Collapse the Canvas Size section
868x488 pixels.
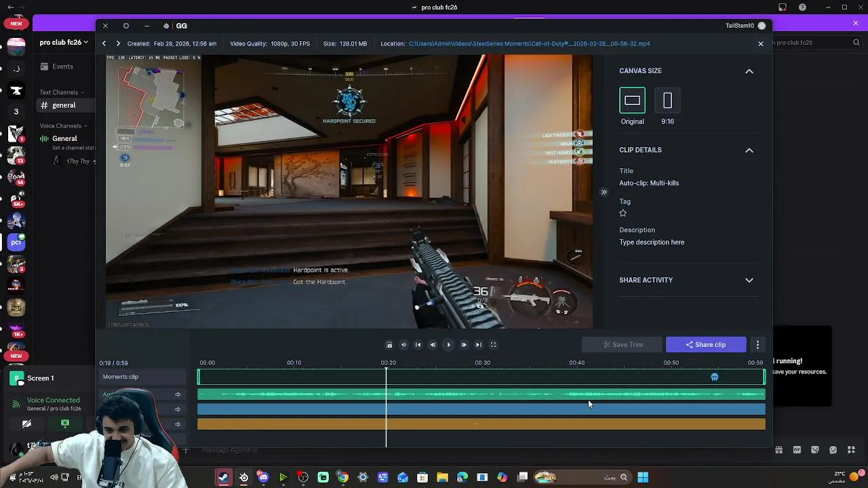(x=749, y=71)
